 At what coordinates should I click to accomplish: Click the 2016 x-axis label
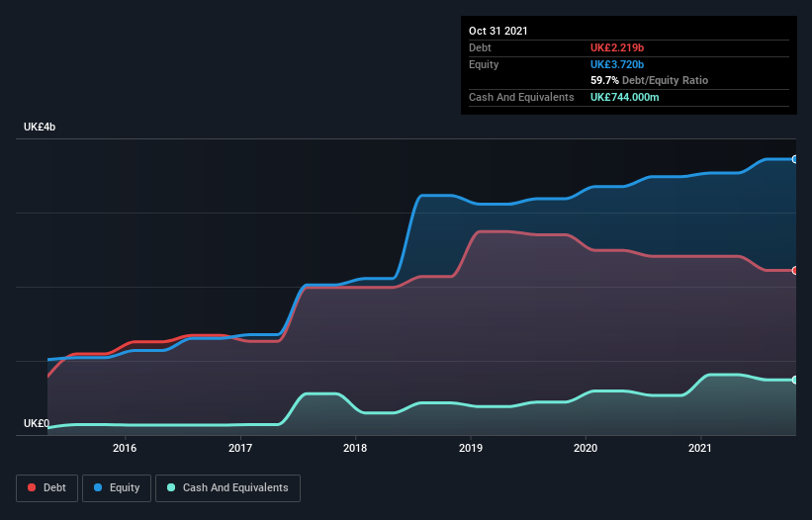125,448
